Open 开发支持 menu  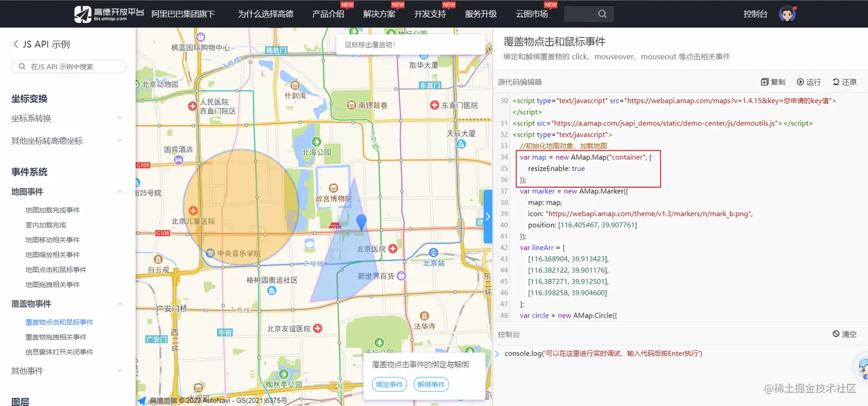[430, 14]
